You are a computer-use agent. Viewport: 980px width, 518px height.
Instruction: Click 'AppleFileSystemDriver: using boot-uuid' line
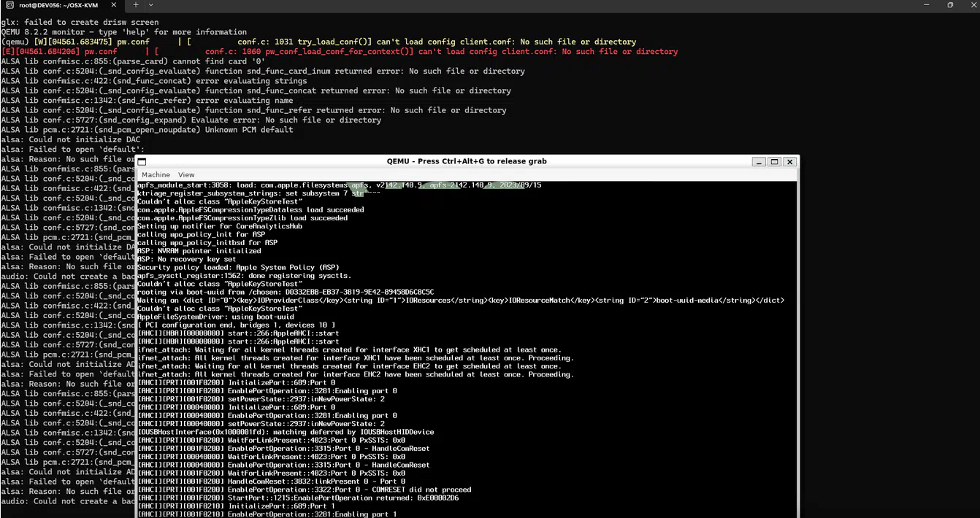coord(215,317)
